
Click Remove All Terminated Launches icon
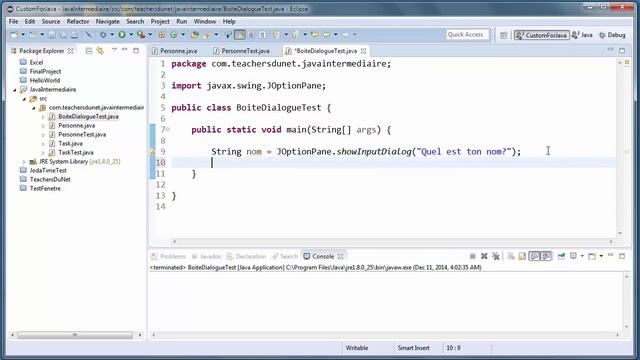click(496, 256)
